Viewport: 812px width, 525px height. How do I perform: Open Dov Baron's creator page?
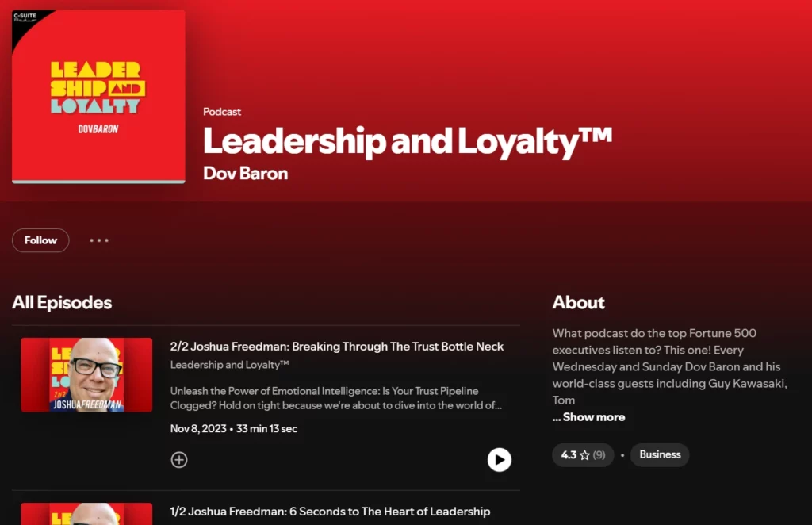pyautogui.click(x=245, y=173)
